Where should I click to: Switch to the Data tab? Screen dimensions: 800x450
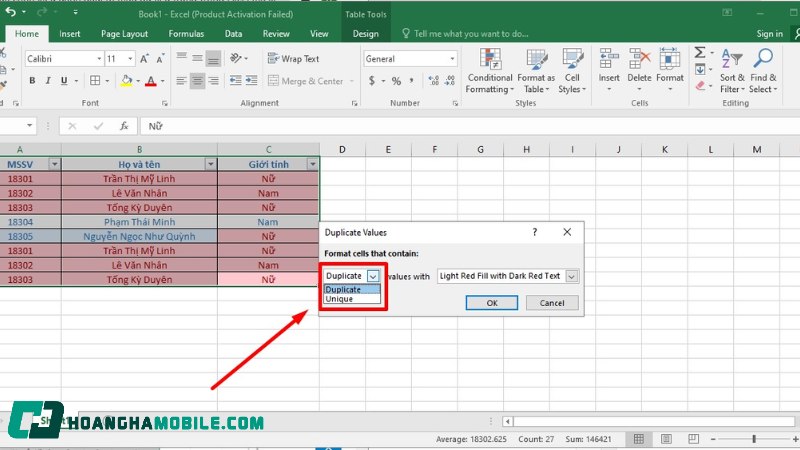coord(233,34)
